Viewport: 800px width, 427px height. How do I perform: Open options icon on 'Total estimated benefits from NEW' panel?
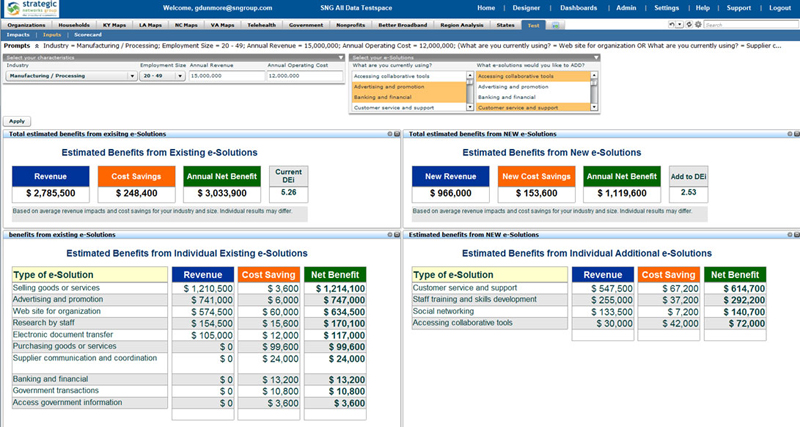790,134
